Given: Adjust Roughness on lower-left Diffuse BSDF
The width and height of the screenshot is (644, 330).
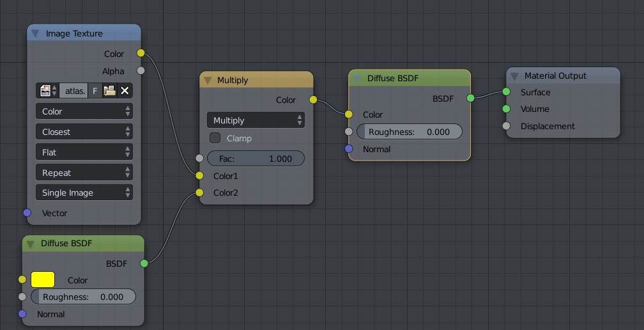Looking at the screenshot, I should coord(83,297).
